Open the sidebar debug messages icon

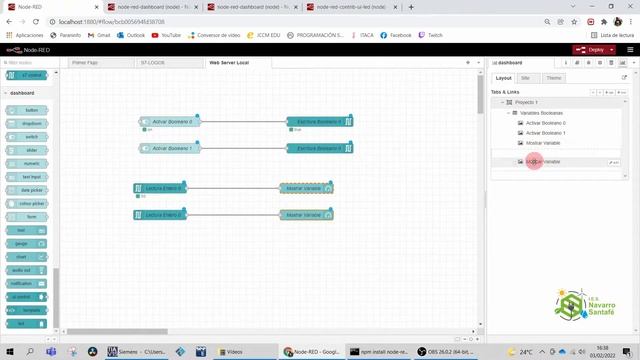click(589, 63)
